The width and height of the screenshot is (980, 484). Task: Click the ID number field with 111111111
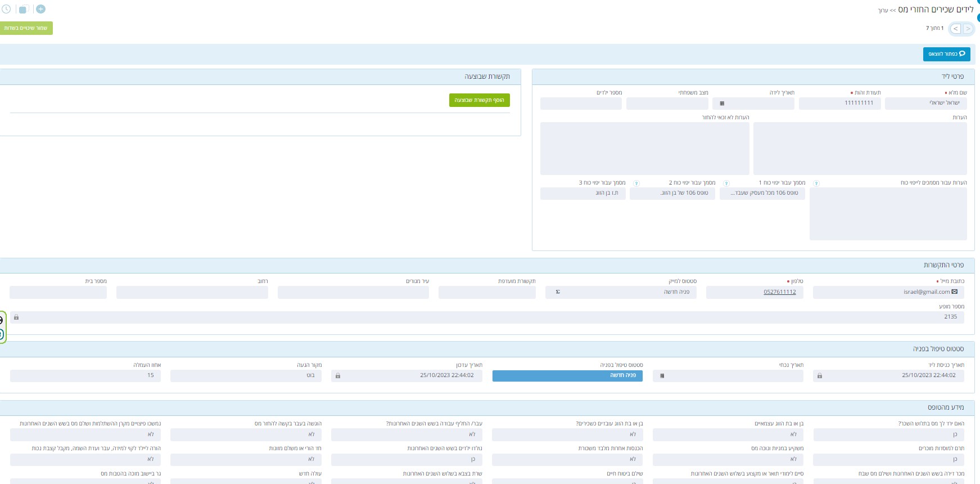[840, 104]
